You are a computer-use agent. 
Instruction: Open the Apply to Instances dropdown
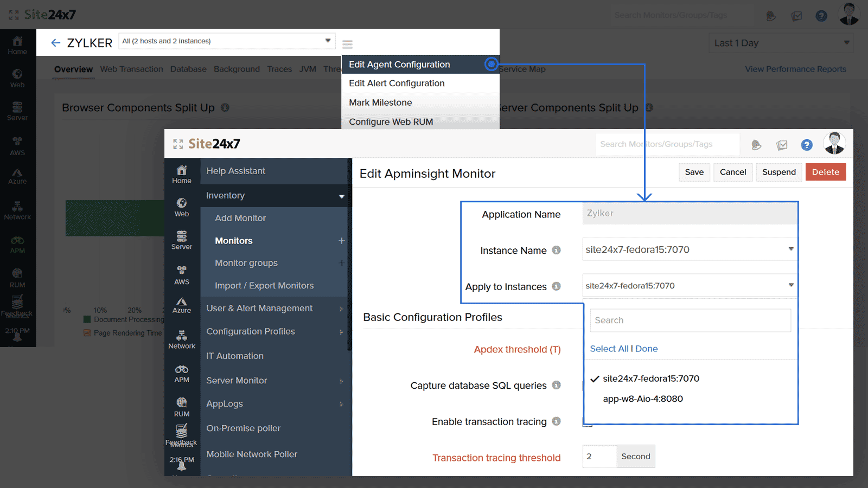pyautogui.click(x=690, y=286)
